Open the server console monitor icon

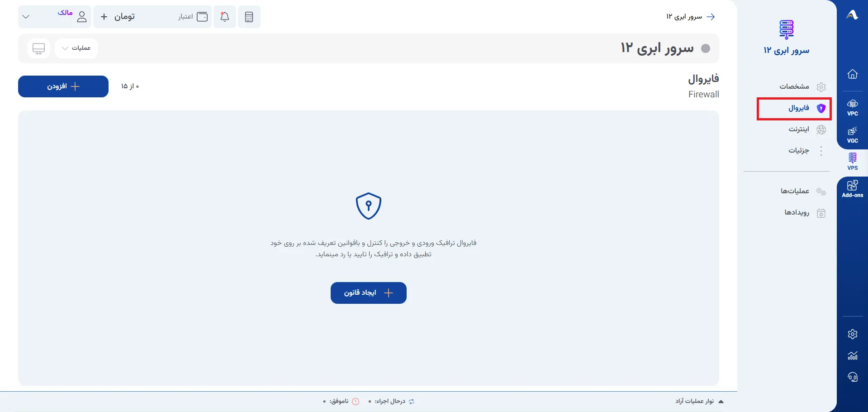[39, 48]
